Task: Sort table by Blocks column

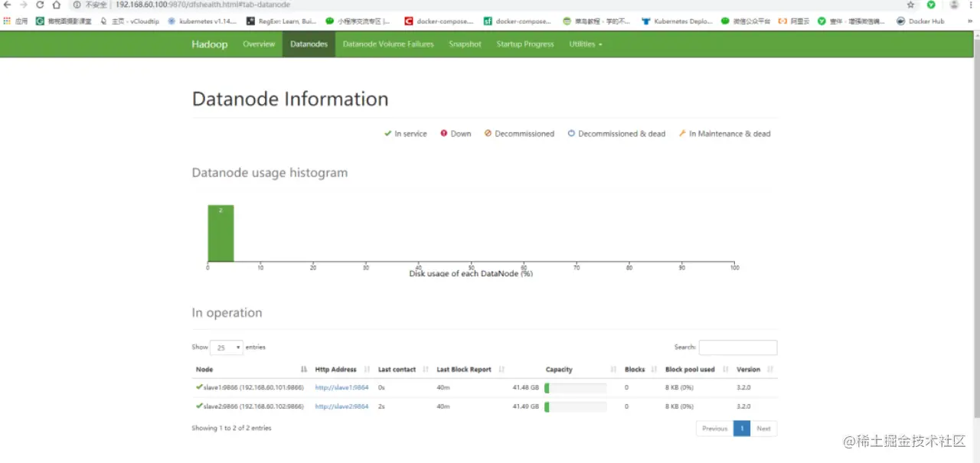Action: 640,370
